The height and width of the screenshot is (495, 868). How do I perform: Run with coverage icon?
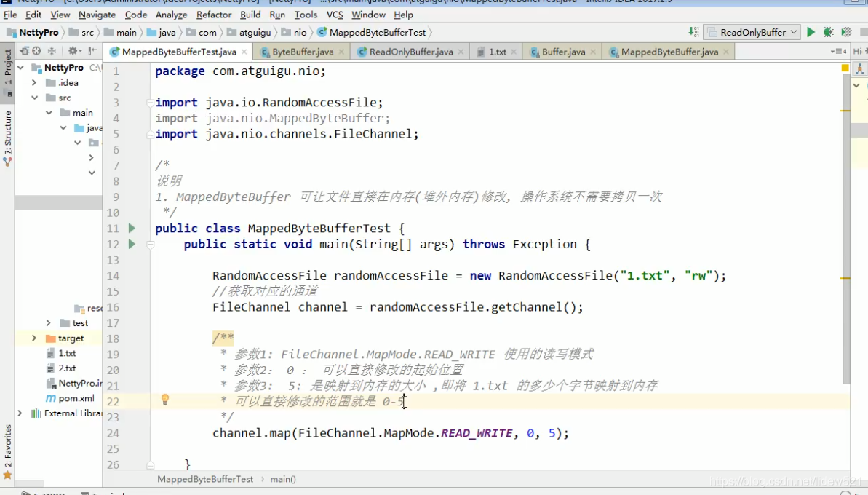click(846, 32)
